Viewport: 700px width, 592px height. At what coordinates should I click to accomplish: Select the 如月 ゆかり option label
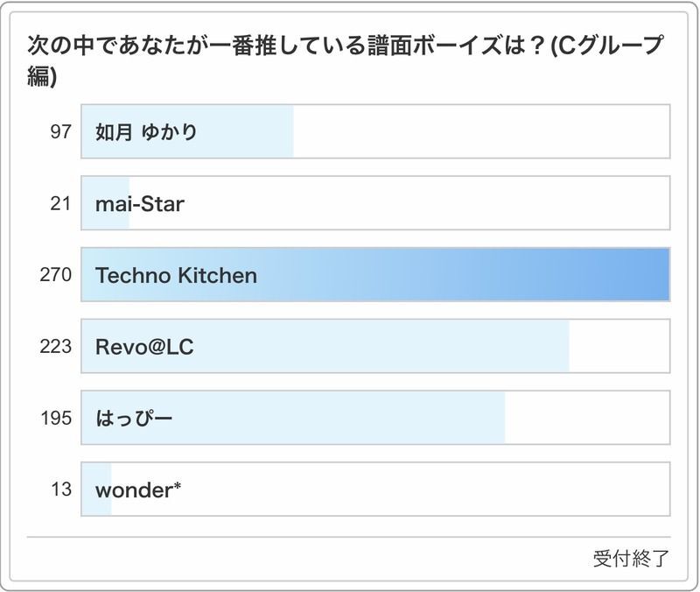tap(146, 132)
